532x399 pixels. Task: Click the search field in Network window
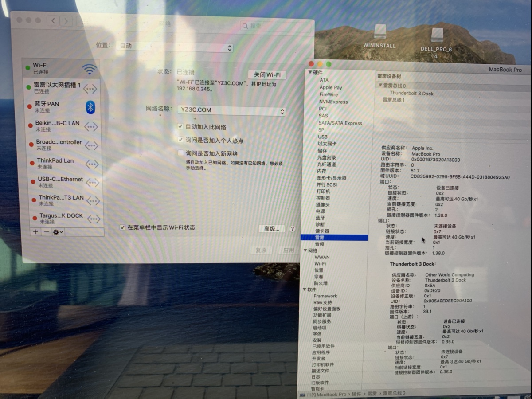click(x=275, y=26)
